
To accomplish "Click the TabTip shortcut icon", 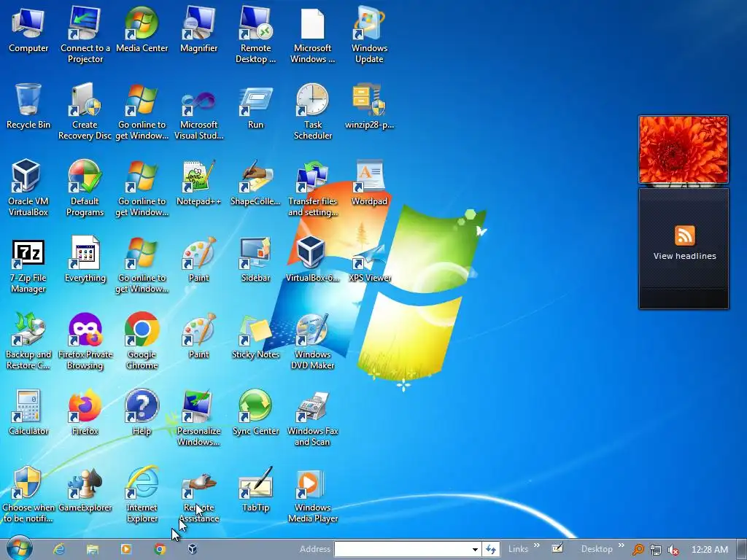I will coord(255,490).
